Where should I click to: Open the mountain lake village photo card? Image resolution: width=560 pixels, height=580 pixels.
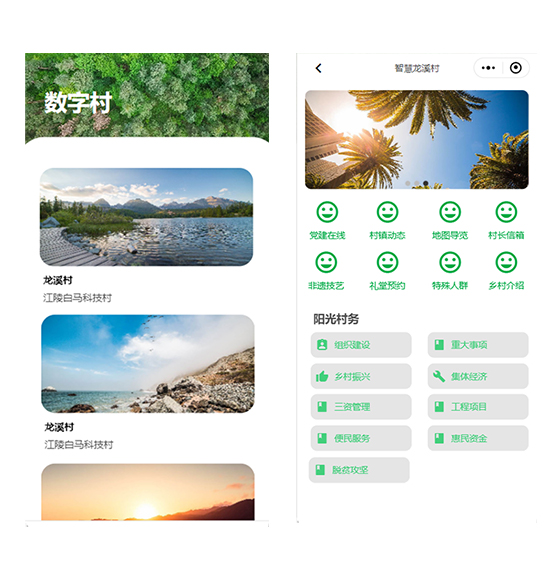click(146, 217)
